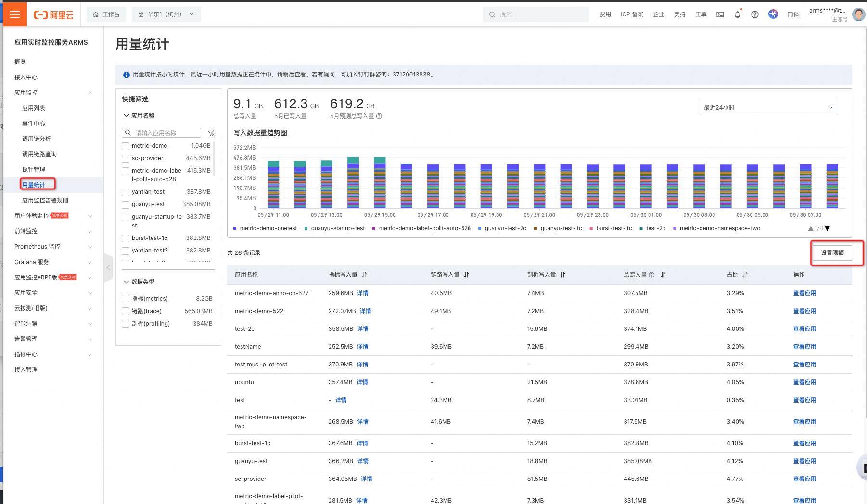Collapse the 应用监控 sidebar group
This screenshot has width=867, height=504.
click(x=90, y=93)
